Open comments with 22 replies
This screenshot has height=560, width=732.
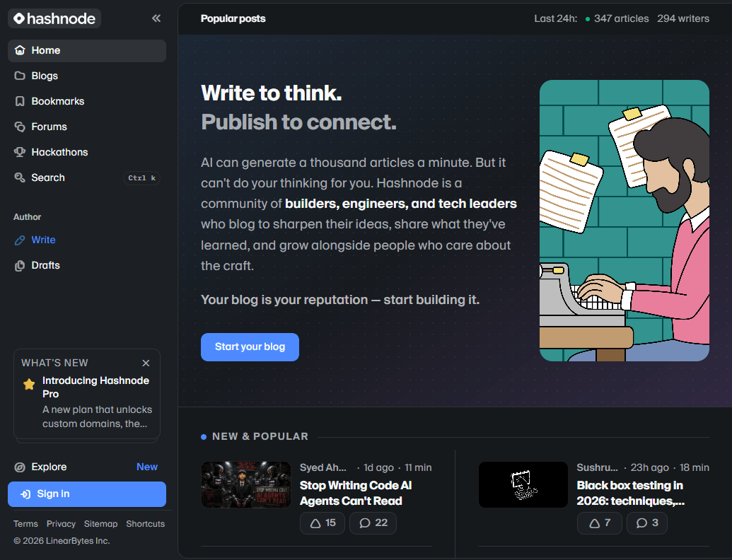(373, 523)
